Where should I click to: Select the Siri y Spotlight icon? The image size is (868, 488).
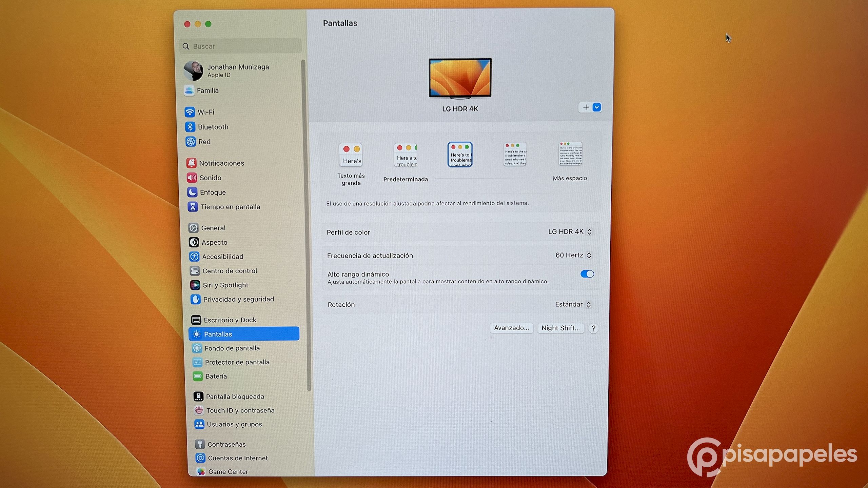click(x=195, y=285)
